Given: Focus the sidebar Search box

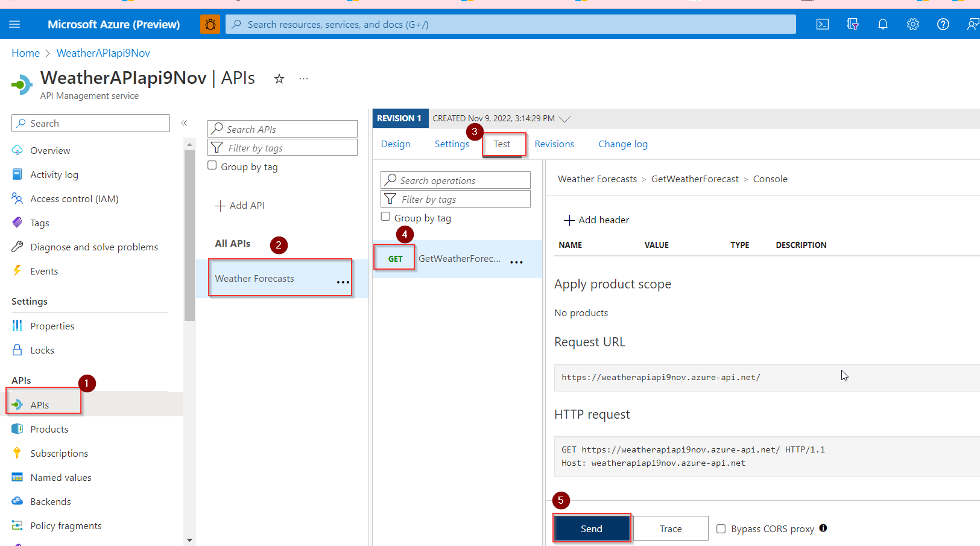Looking at the screenshot, I should click(x=90, y=123).
